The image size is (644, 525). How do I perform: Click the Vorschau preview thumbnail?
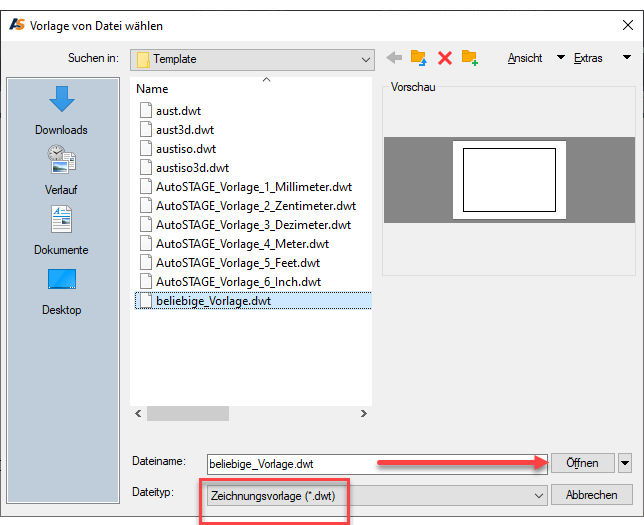(x=509, y=180)
